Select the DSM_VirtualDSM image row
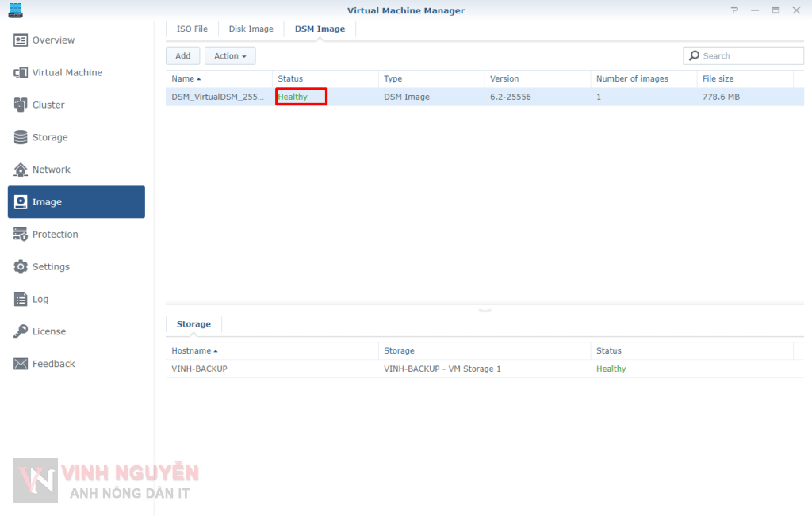Viewport: 812px width, 516px height. coord(218,97)
